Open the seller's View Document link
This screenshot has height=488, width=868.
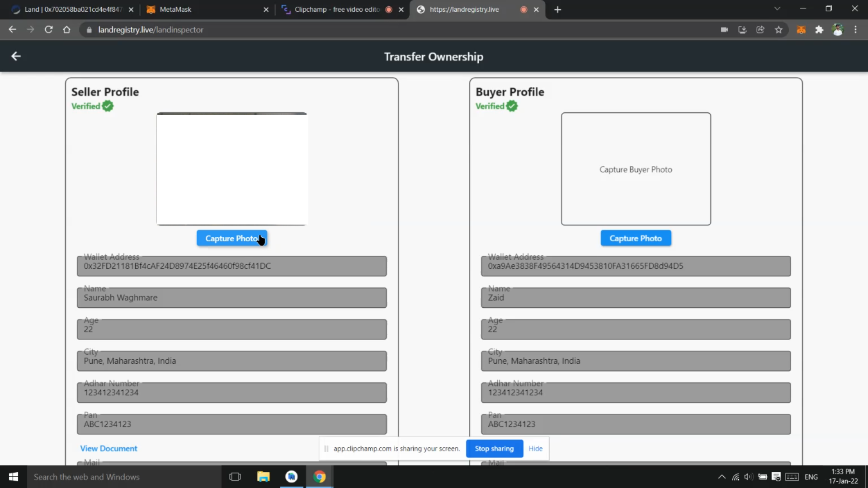[108, 448]
